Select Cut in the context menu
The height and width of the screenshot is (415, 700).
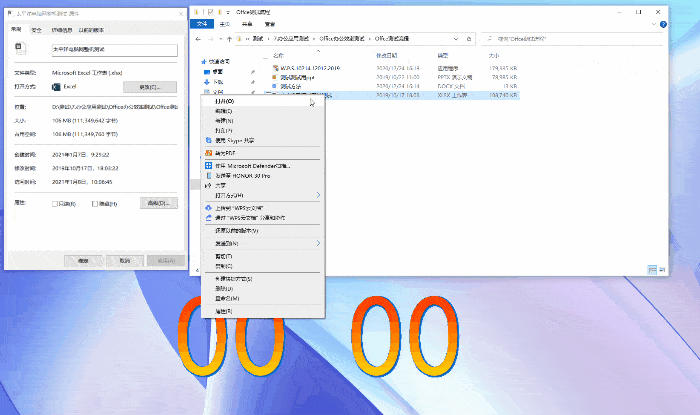click(x=262, y=257)
